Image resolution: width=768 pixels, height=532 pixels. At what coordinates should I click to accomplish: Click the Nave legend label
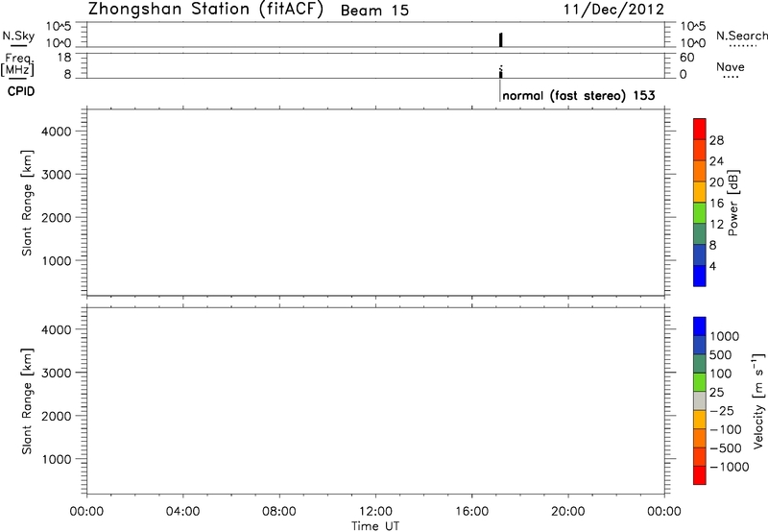click(x=731, y=66)
